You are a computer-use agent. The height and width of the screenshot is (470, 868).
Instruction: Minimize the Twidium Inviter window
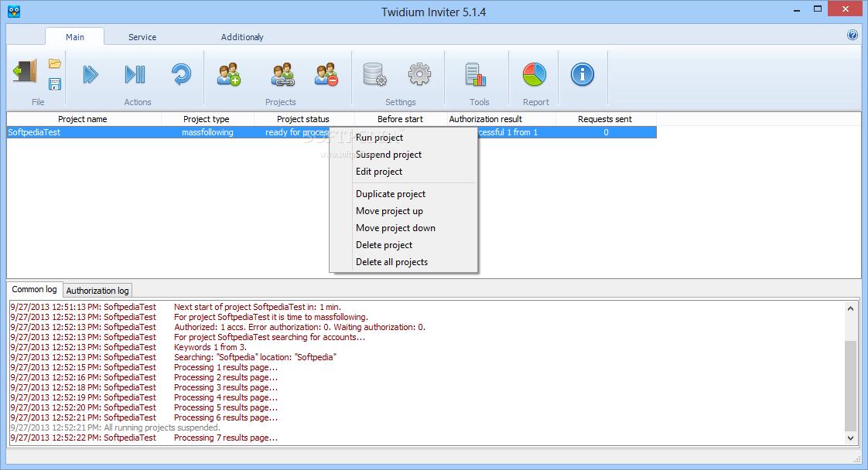tap(797, 10)
